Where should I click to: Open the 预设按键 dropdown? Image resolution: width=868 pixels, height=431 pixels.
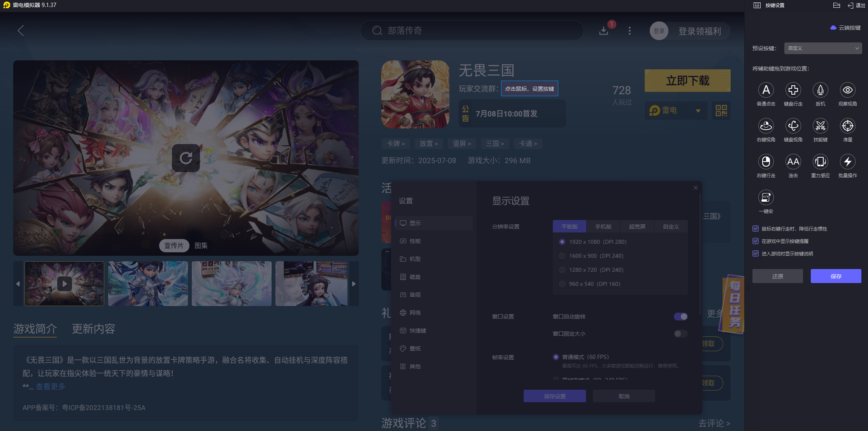(x=823, y=48)
